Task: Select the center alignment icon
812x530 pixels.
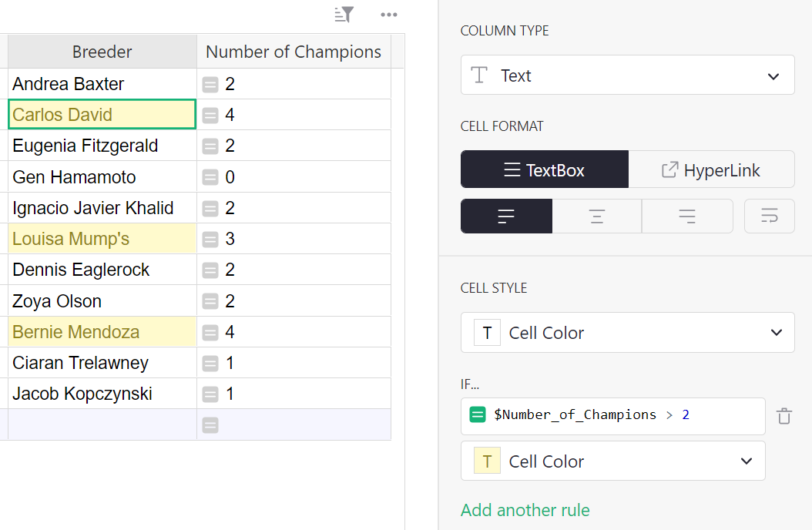Action: tap(596, 216)
